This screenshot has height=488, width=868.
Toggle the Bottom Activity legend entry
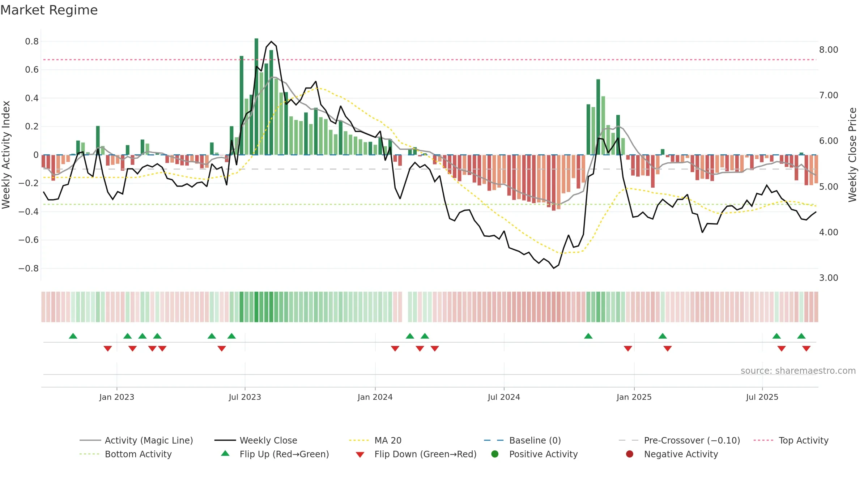coord(125,454)
